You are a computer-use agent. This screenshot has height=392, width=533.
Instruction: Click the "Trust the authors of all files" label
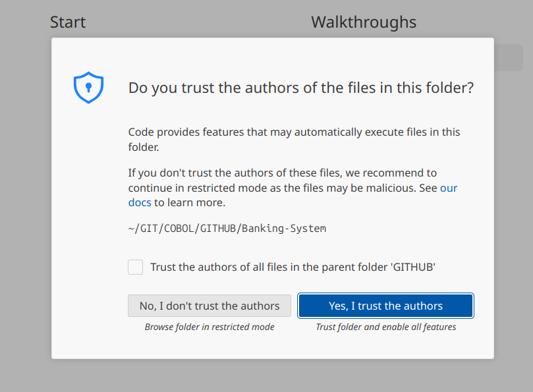293,267
